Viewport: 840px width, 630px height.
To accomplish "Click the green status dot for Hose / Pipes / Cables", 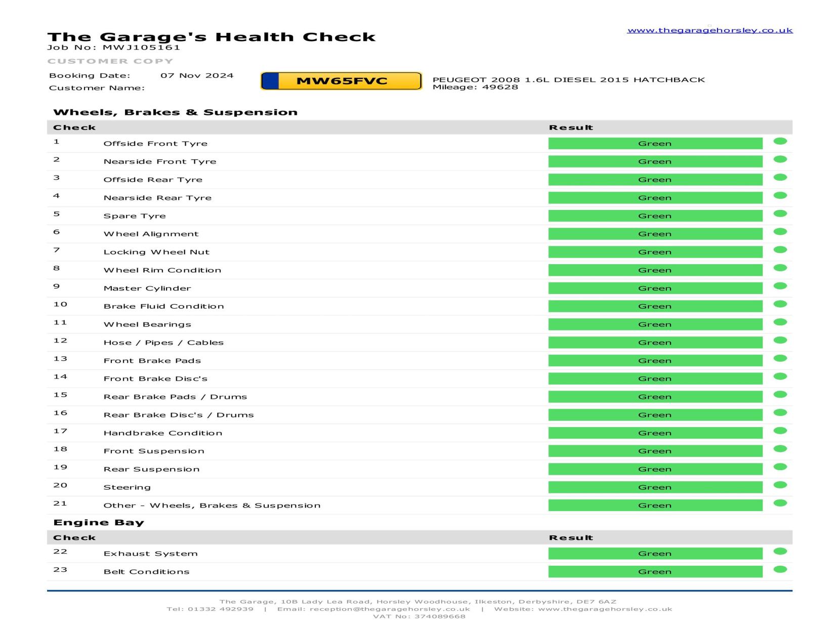I will 780,340.
